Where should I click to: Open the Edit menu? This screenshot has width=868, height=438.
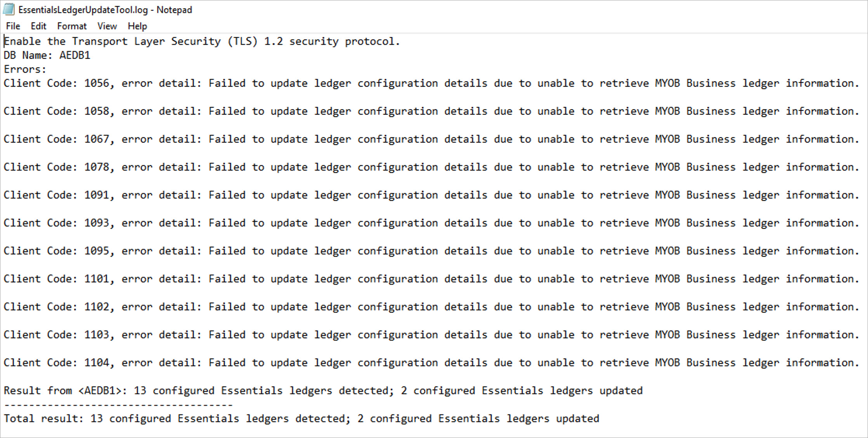pyautogui.click(x=38, y=26)
